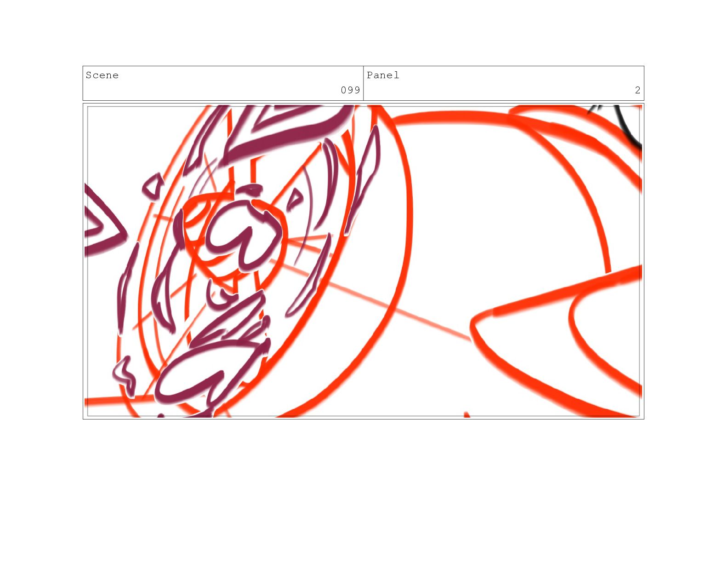Screen dimensions: 728x563
Task: Click the small red dot at bottom edge
Action: 466,415
